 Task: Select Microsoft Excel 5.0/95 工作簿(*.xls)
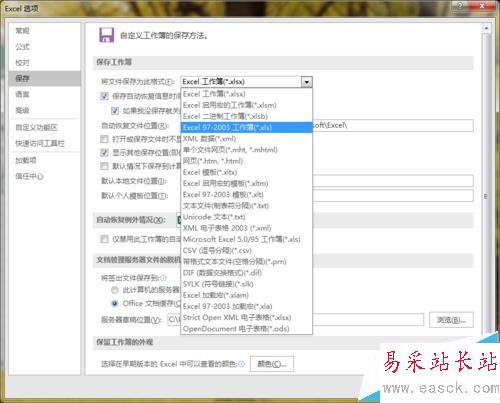(x=246, y=239)
